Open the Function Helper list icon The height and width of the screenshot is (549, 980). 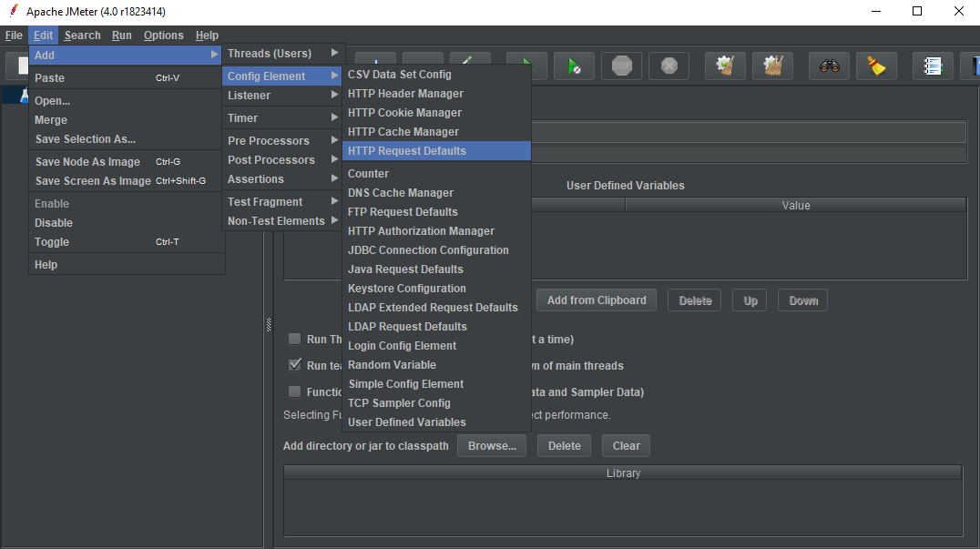(x=932, y=66)
